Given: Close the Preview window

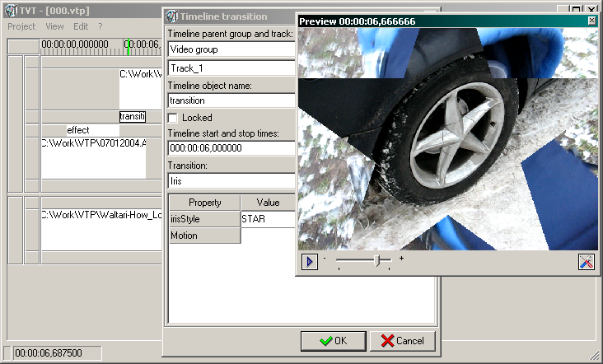Looking at the screenshot, I should (x=591, y=21).
